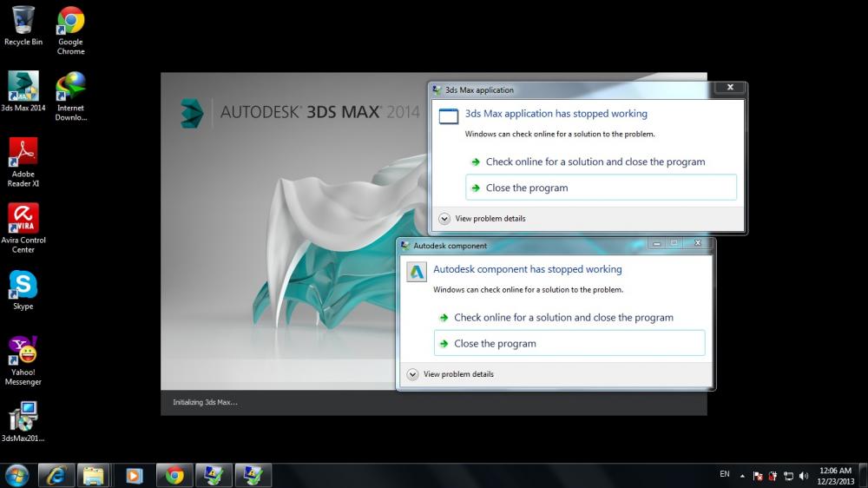Viewport: 868px width, 488px height.
Task: Select the Adobe Reader XI desktop icon
Action: 23,162
